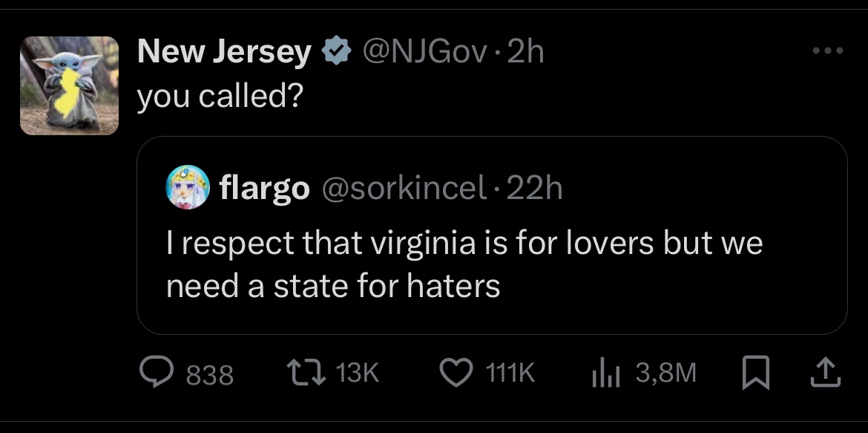Click flargo's small avatar in quoted tweet
This screenshot has height=433, width=868.
click(188, 187)
